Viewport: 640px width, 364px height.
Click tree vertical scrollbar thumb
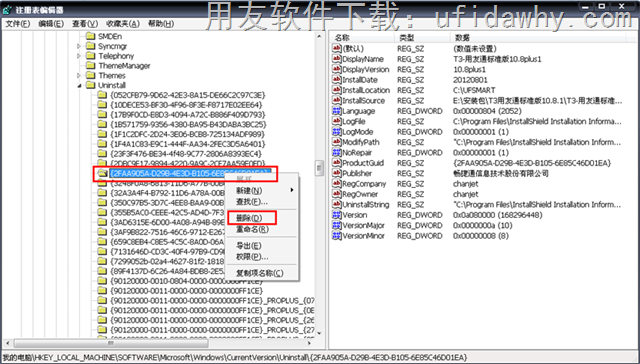pos(319,168)
